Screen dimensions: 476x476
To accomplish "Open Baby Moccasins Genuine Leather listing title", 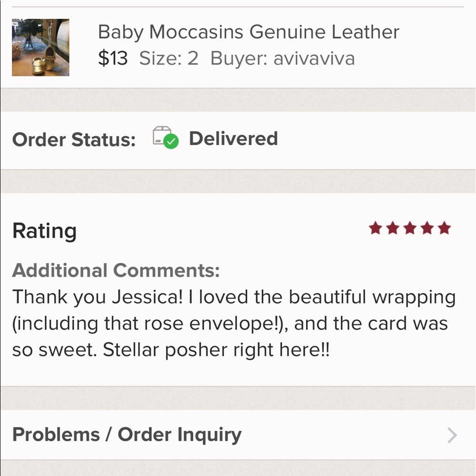I will 248,32.
